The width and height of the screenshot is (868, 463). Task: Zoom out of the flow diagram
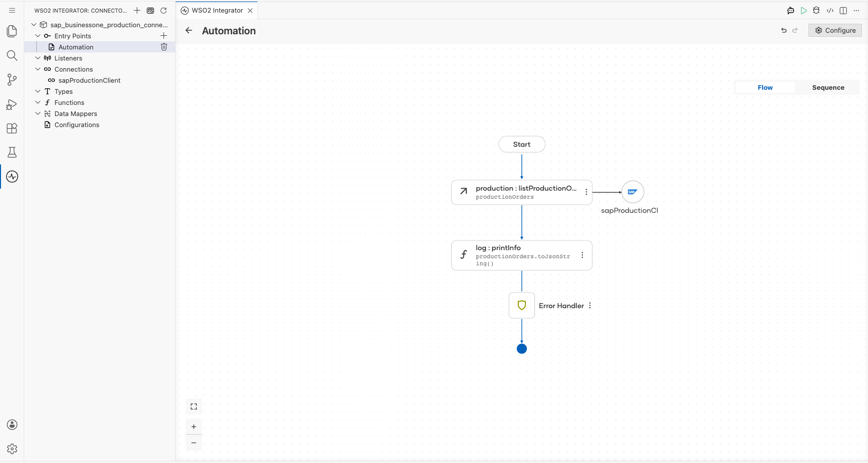click(194, 443)
